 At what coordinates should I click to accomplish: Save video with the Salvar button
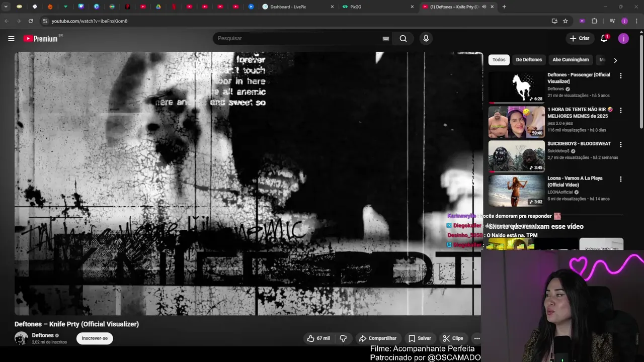[x=420, y=338]
